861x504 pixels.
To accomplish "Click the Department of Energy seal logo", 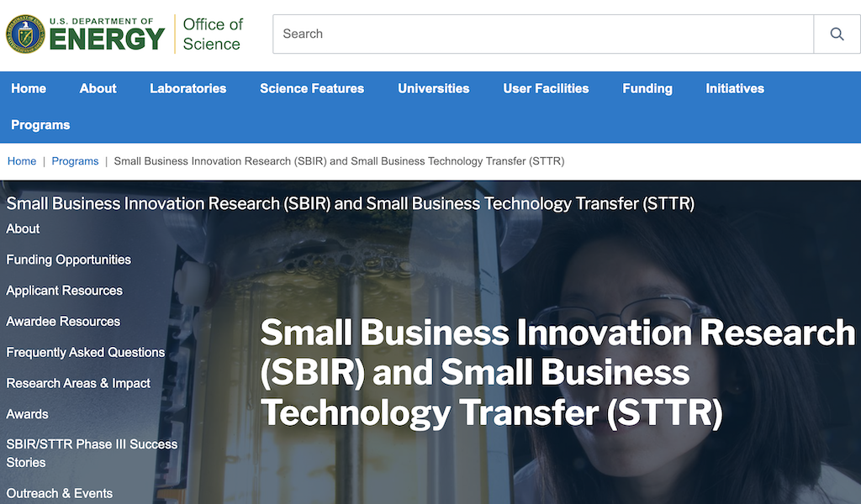I will pyautogui.click(x=25, y=34).
